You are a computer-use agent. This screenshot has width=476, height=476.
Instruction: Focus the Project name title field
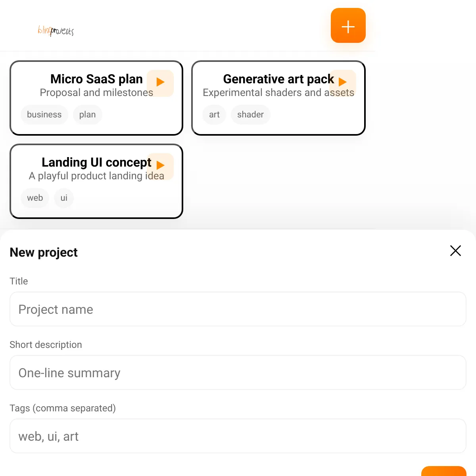pos(238,309)
